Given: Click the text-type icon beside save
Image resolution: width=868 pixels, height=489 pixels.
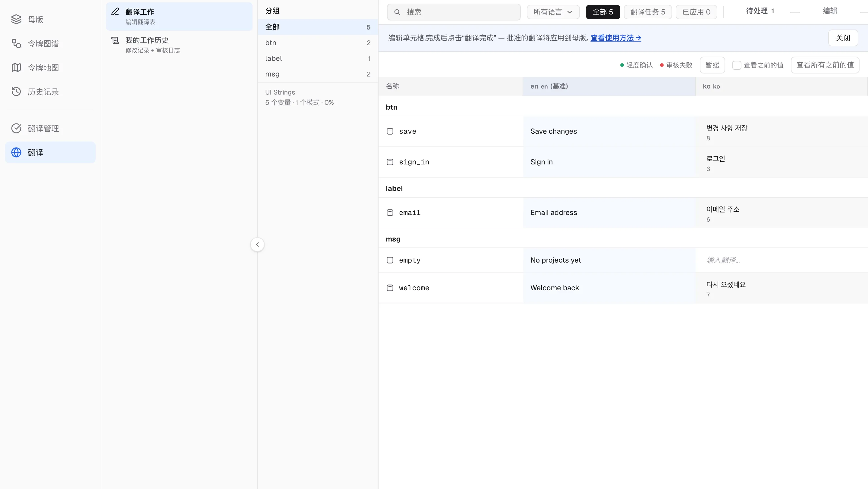Looking at the screenshot, I should pyautogui.click(x=390, y=131).
